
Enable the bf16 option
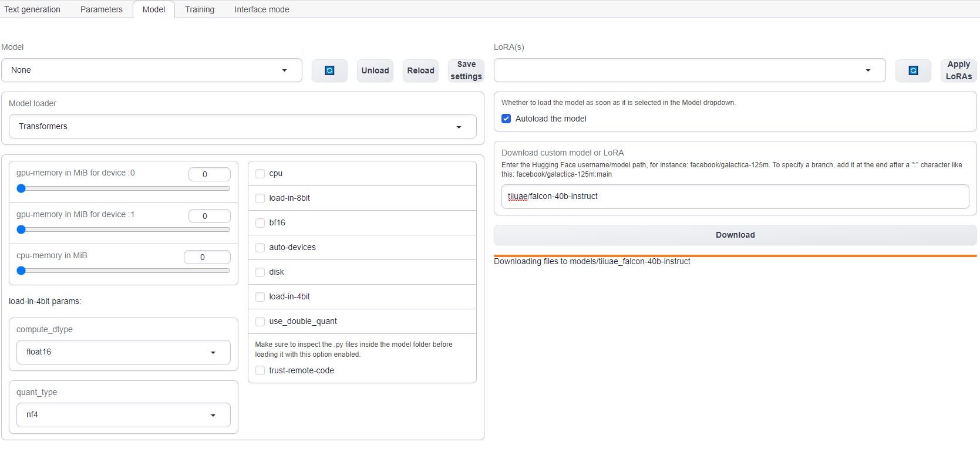pos(260,223)
